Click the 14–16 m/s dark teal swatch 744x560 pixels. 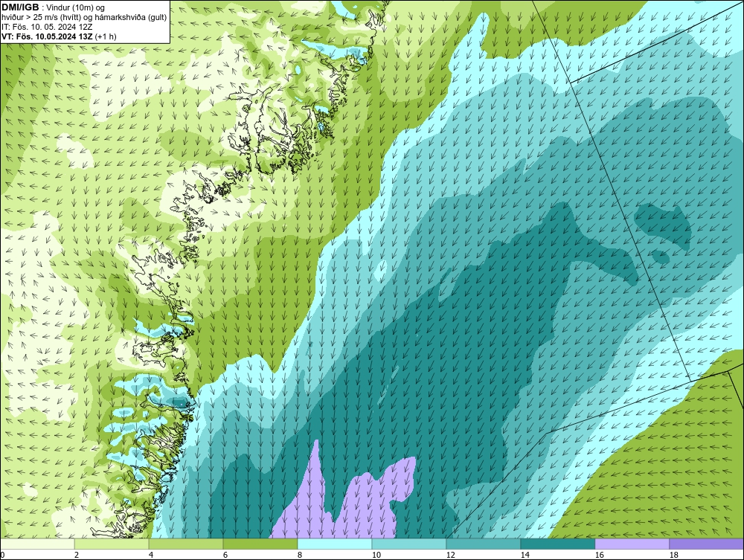click(558, 544)
